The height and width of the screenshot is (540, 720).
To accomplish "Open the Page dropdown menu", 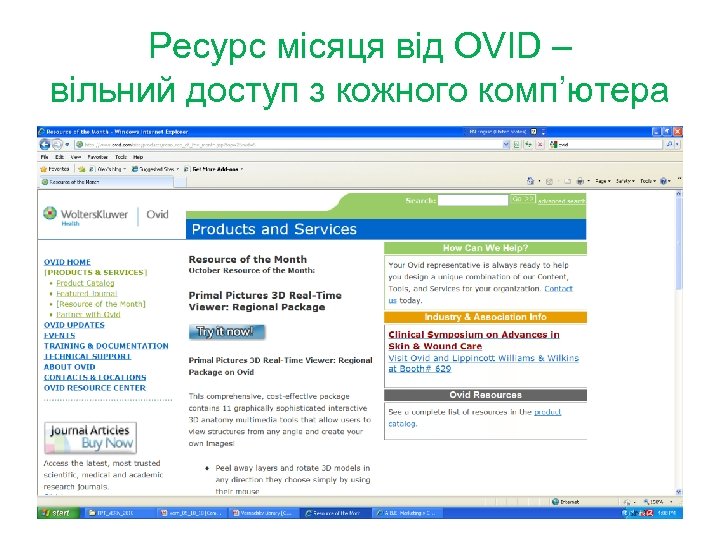I will click(603, 181).
